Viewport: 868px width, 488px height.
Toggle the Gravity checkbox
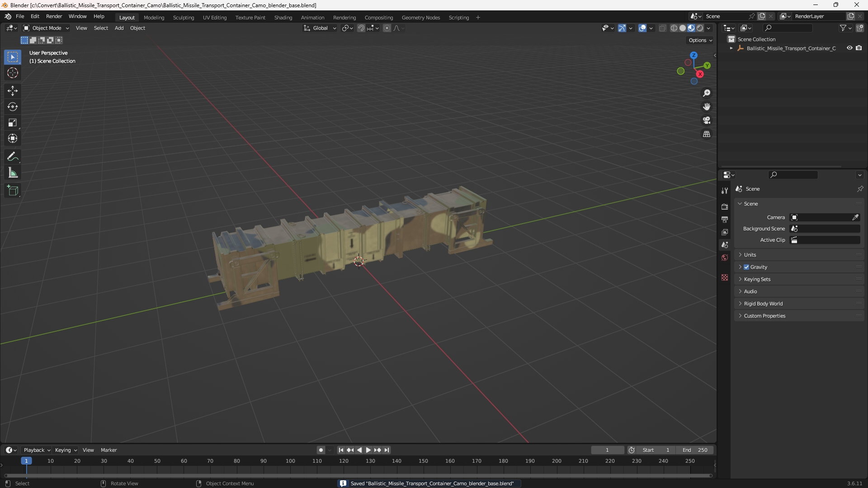[x=746, y=267]
